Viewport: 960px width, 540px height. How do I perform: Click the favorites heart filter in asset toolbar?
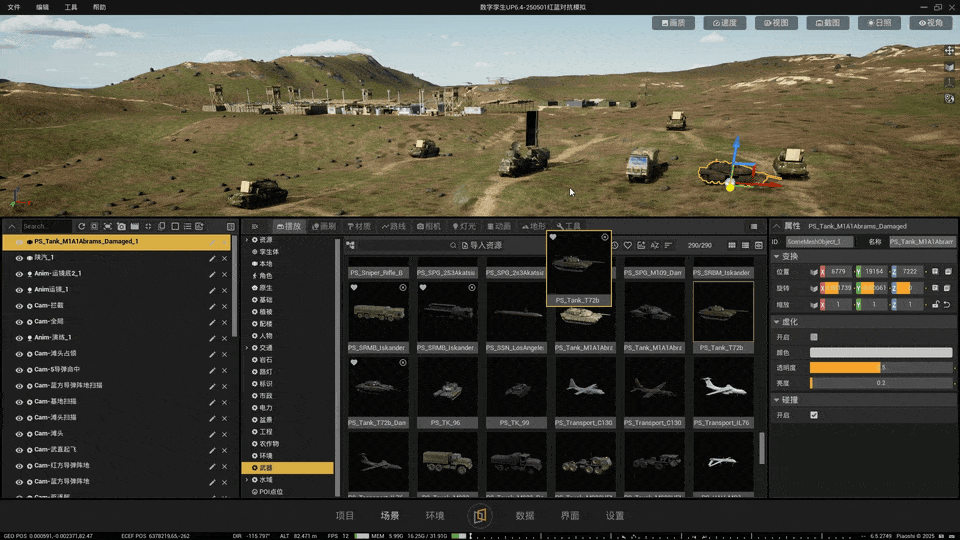coord(628,245)
